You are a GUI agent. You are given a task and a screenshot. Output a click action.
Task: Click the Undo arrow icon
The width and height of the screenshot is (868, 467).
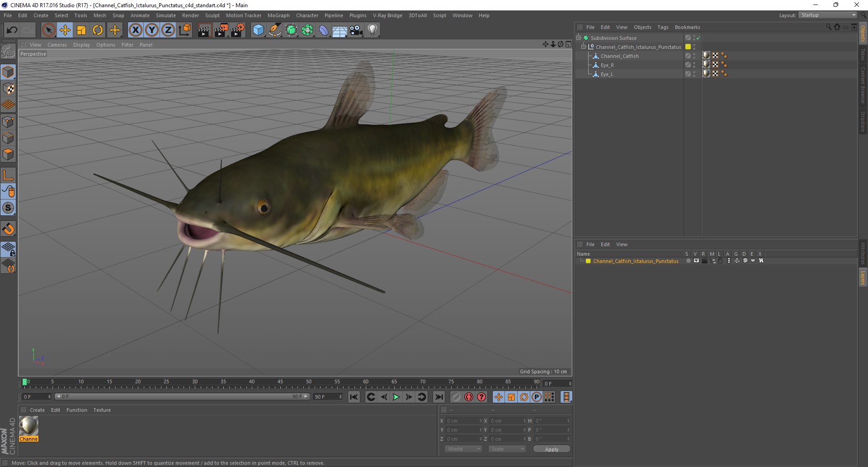click(12, 30)
